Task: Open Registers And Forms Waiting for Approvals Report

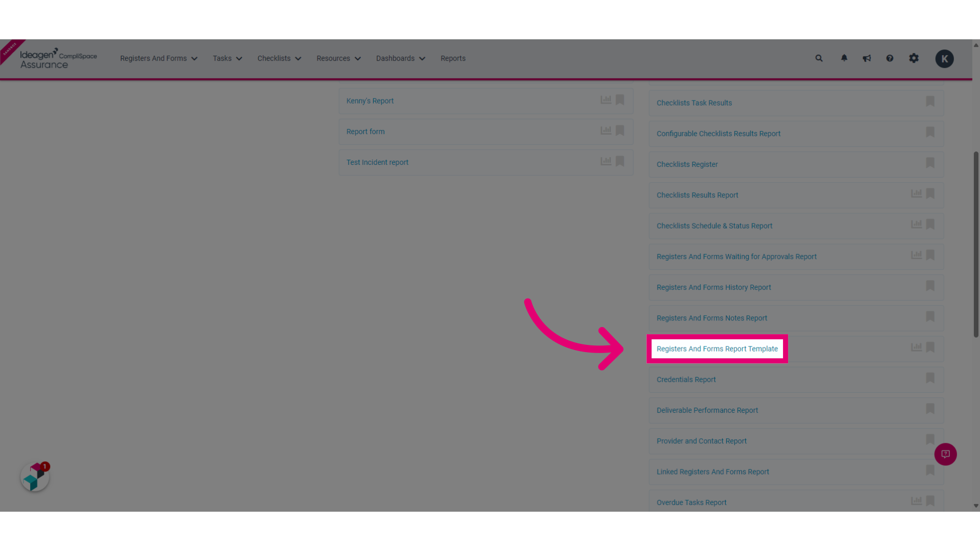Action: [736, 257]
